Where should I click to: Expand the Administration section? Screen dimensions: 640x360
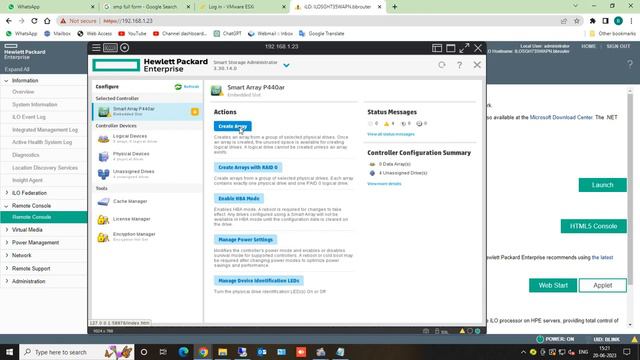pos(28,282)
